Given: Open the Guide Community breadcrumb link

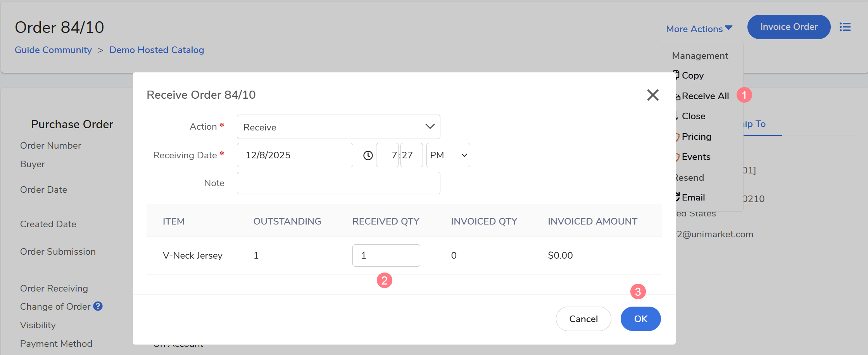Looking at the screenshot, I should coord(53,50).
